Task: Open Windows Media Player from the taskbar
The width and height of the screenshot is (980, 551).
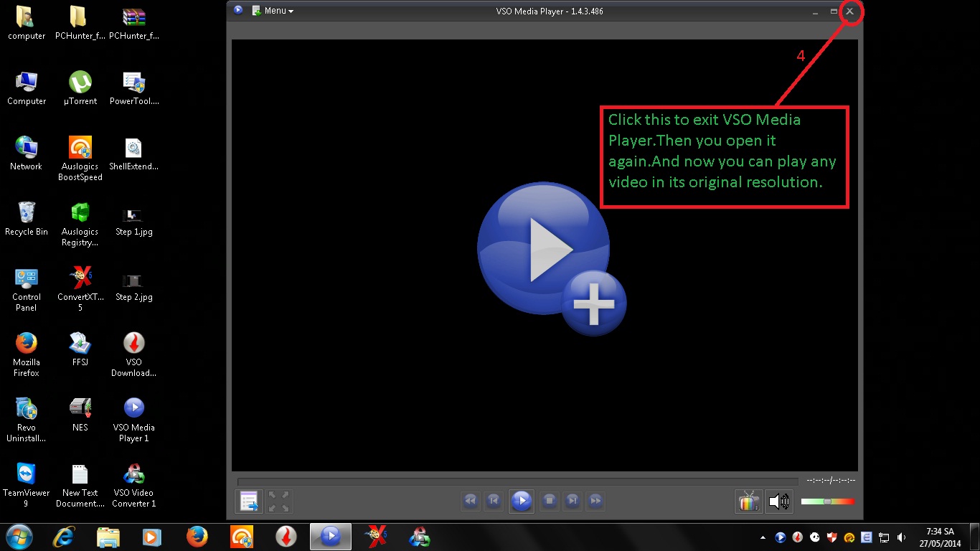Action: 152,537
